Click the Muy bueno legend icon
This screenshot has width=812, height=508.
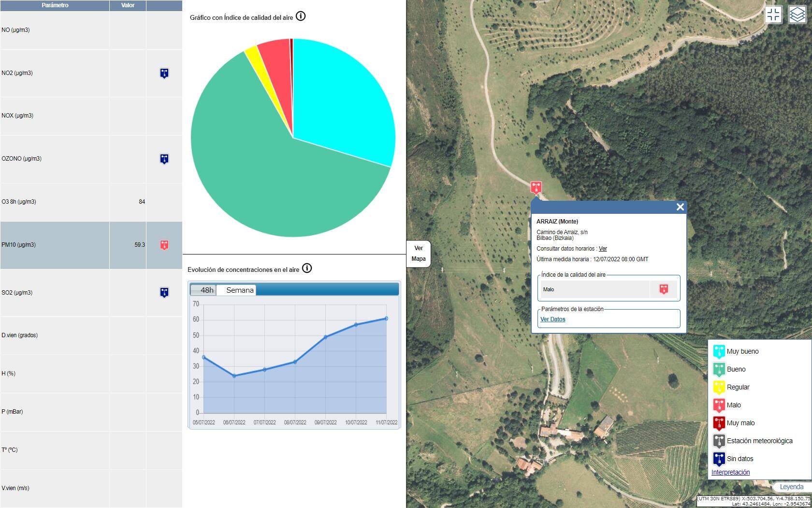coord(719,351)
